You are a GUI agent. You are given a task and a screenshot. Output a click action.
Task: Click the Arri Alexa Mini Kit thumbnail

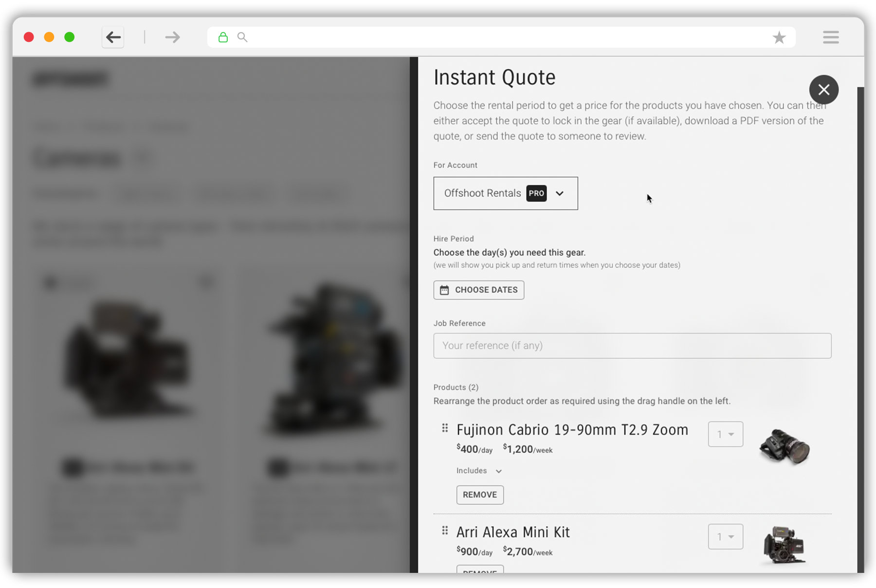click(784, 545)
